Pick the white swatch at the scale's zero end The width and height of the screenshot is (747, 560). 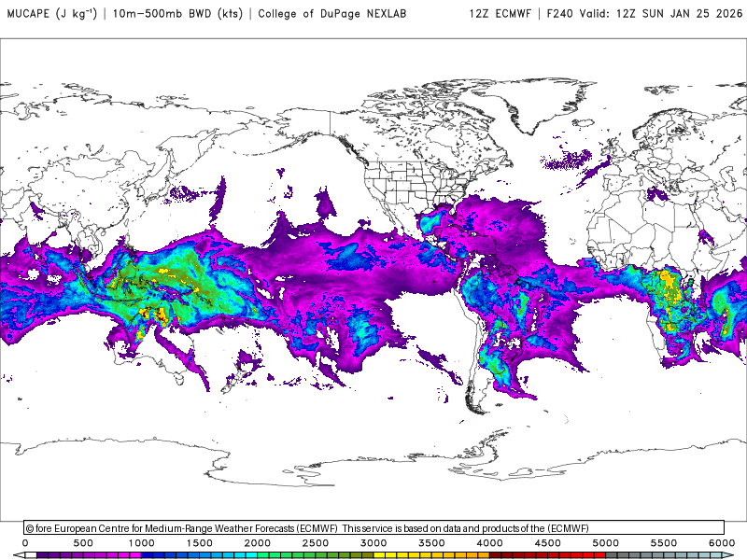coord(31,555)
